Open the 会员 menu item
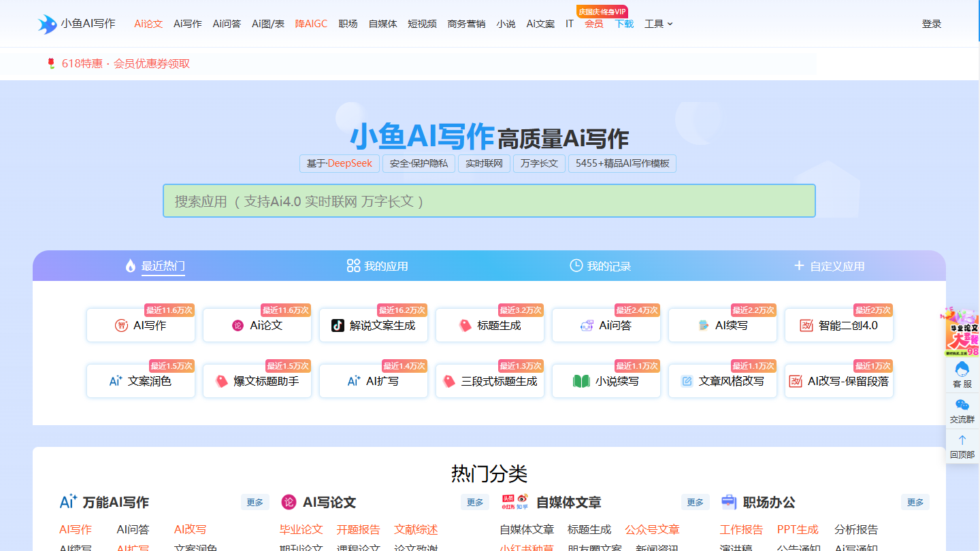 (593, 24)
